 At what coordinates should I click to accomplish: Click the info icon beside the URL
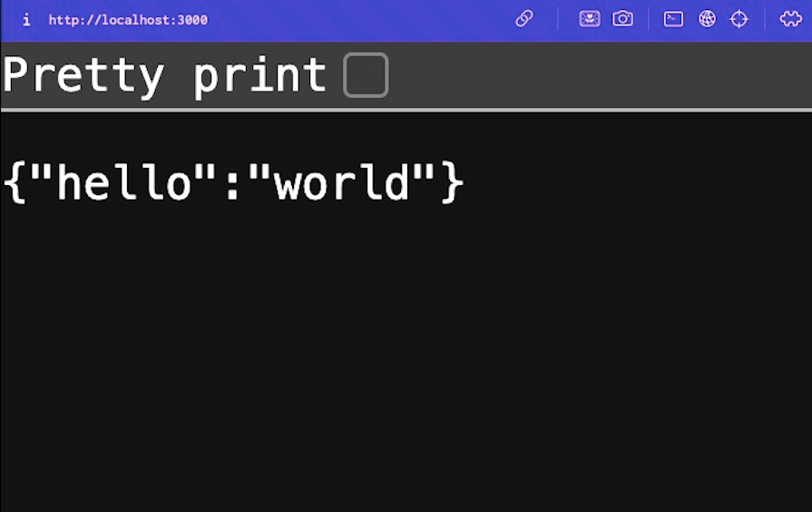[x=26, y=20]
